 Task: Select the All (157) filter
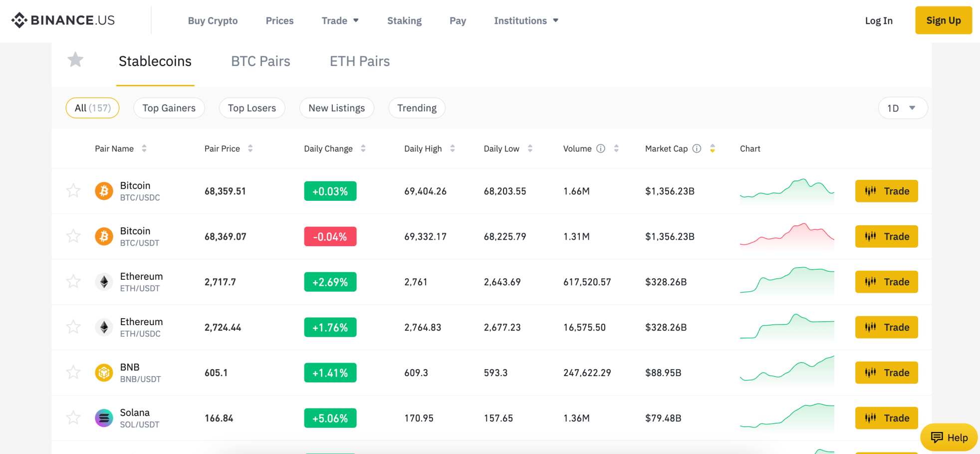point(92,108)
